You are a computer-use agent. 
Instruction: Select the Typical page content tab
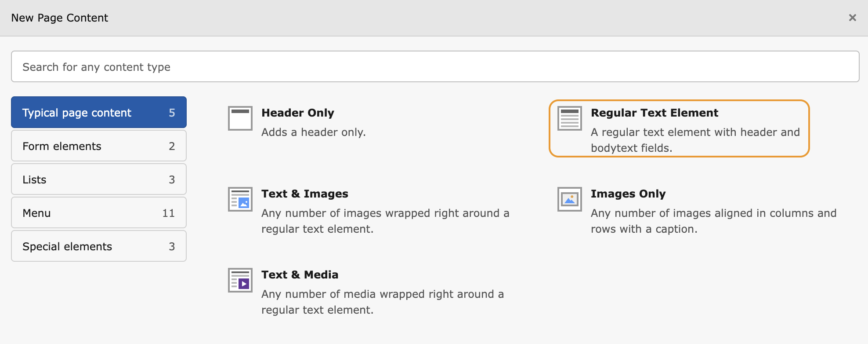(x=99, y=112)
